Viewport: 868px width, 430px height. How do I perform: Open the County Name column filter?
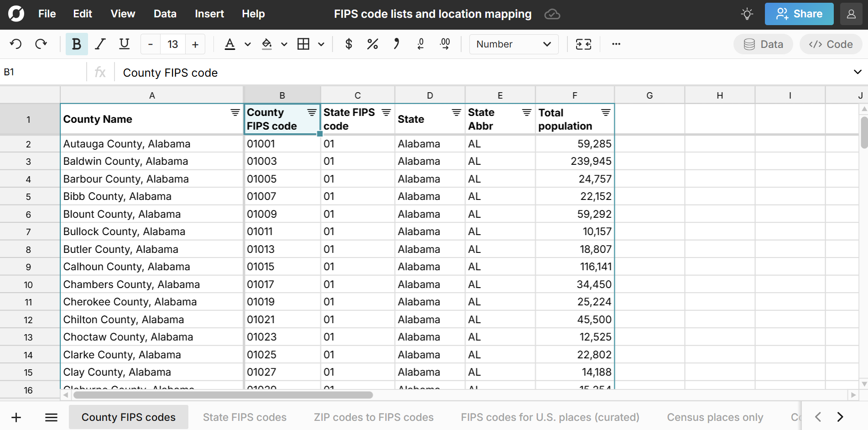point(235,113)
